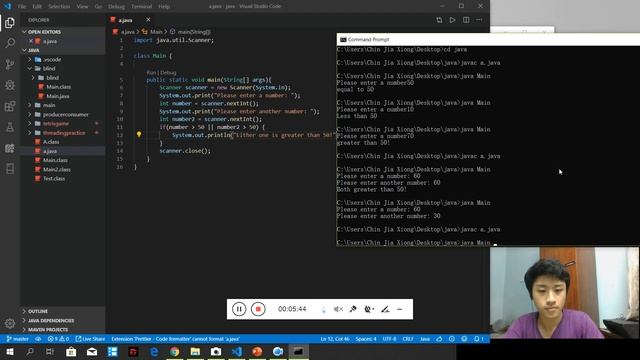Click the compare changes icon in the editor toolbar
The image size is (640, 360).
pos(439,20)
